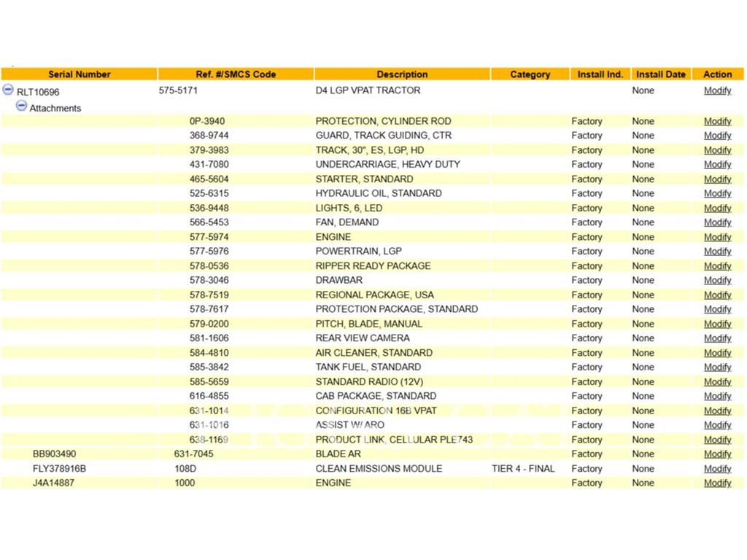
Task: Modify the DRAWBAR attachment
Action: click(x=718, y=281)
